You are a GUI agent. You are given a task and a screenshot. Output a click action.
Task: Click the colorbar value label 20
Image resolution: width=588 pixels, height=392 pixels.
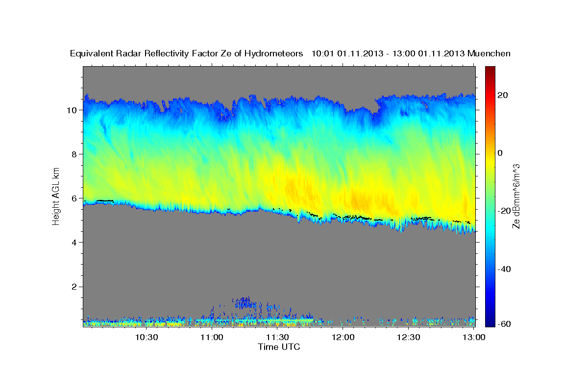pos(503,95)
